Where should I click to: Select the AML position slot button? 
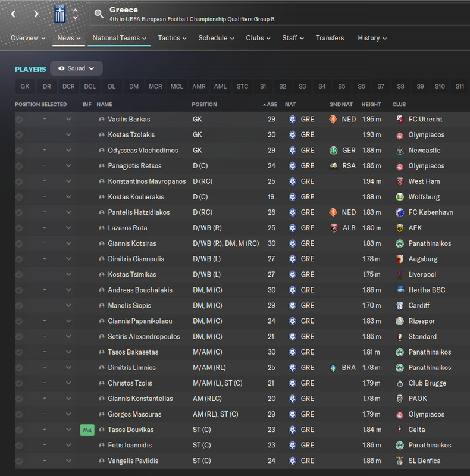(x=221, y=86)
